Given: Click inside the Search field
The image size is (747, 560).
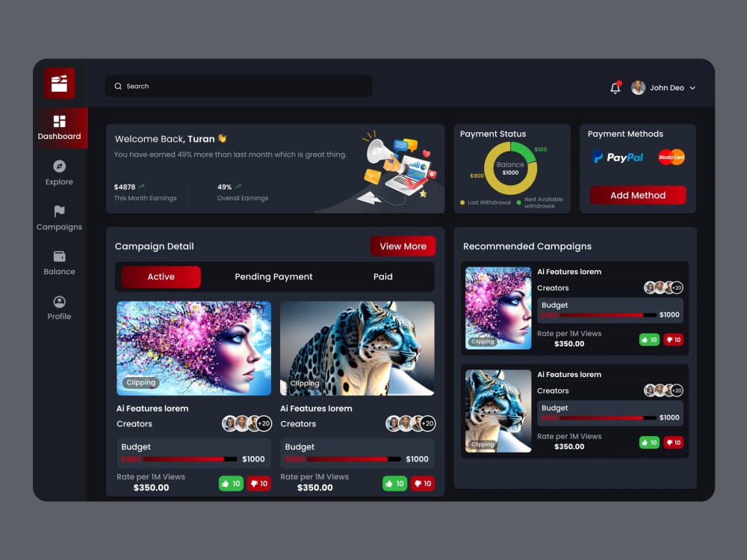Looking at the screenshot, I should tap(239, 86).
